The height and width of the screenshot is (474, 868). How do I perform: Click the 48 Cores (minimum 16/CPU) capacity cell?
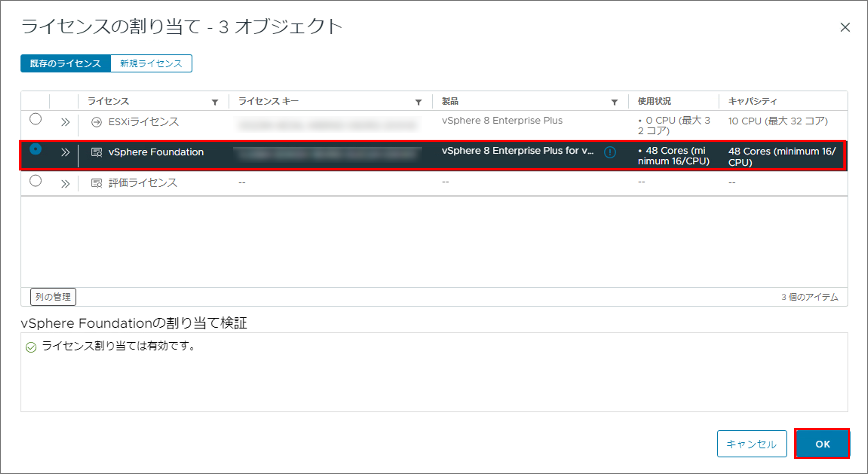[782, 156]
